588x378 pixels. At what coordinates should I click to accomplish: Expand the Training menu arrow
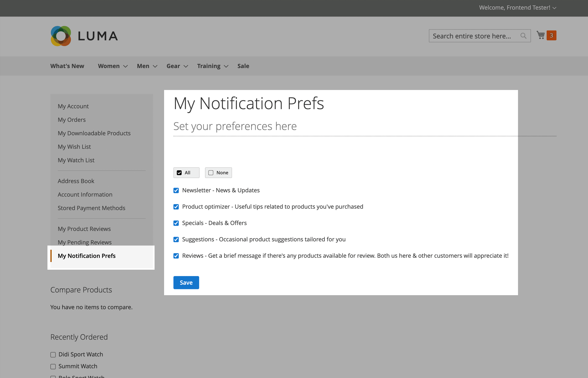click(x=226, y=66)
